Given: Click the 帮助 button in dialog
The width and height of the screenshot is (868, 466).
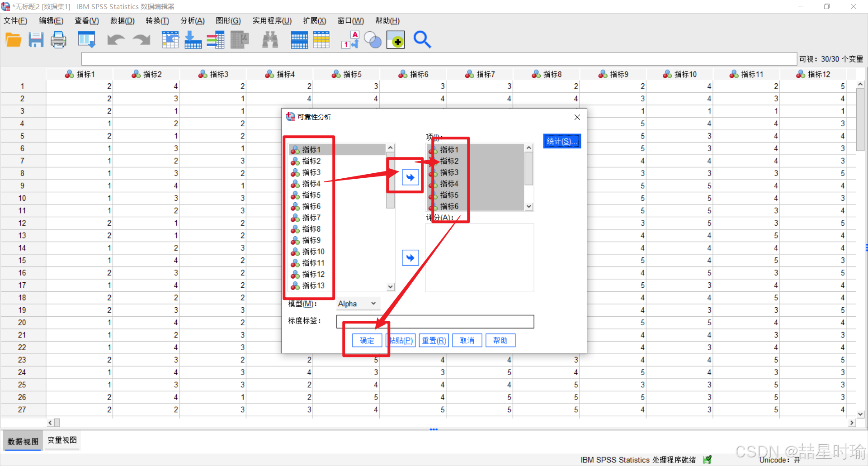Looking at the screenshot, I should [500, 341].
